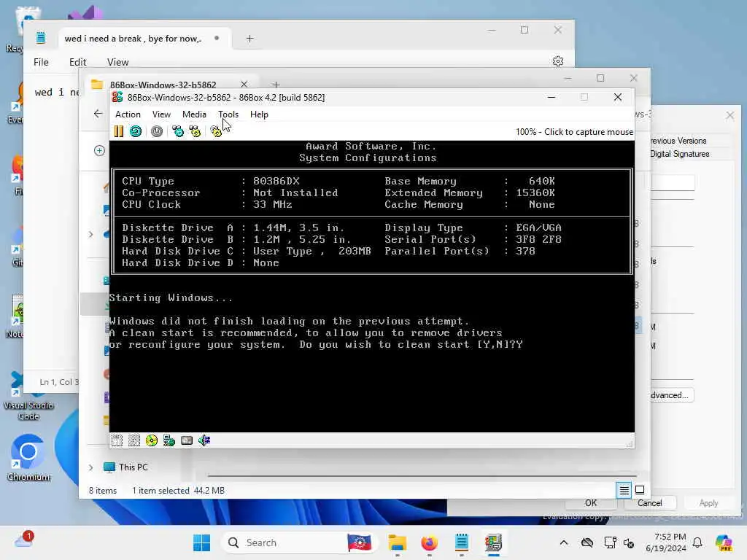This screenshot has width=747, height=560.
Task: Open notifications bell in taskbar
Action: pos(697,542)
